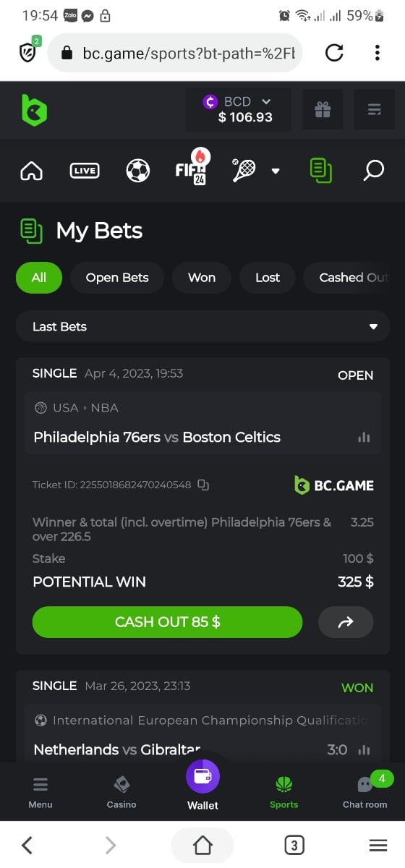Select the Lost filter tab
Screen dimensions: 405x868
click(x=268, y=278)
